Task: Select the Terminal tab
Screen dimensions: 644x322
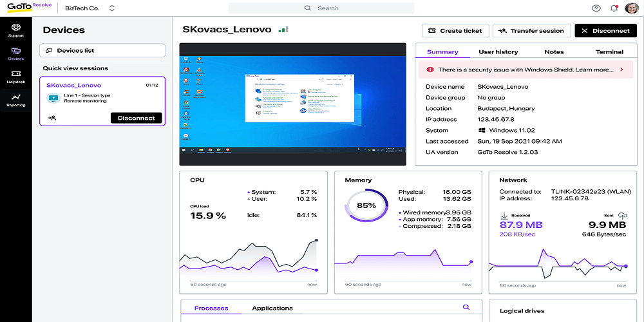Action: click(609, 52)
